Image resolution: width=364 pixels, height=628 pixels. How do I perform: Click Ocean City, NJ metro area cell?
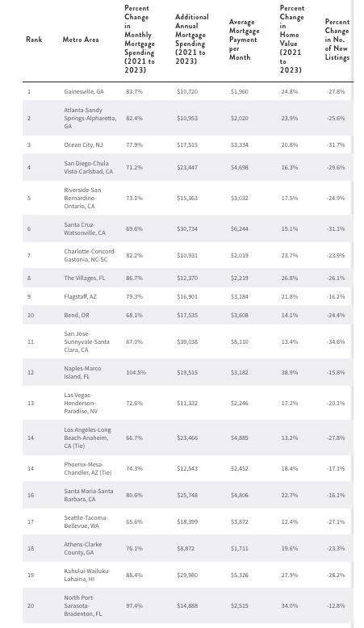pyautogui.click(x=83, y=144)
